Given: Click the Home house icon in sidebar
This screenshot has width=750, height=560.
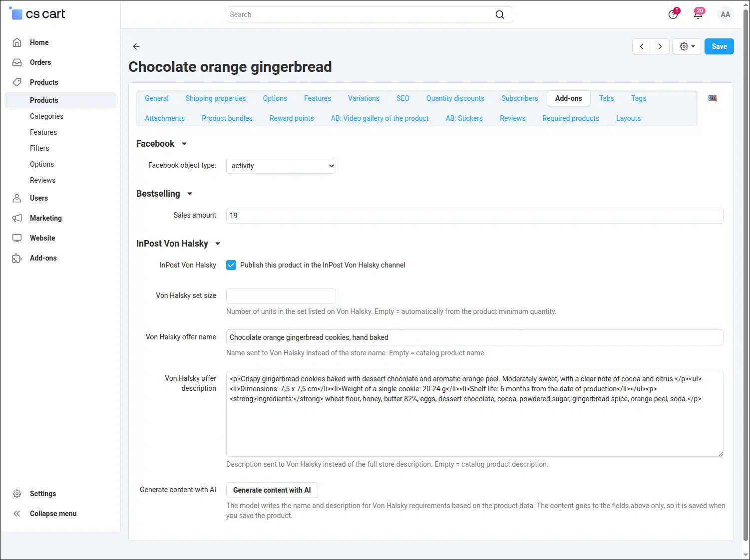Looking at the screenshot, I should (17, 42).
